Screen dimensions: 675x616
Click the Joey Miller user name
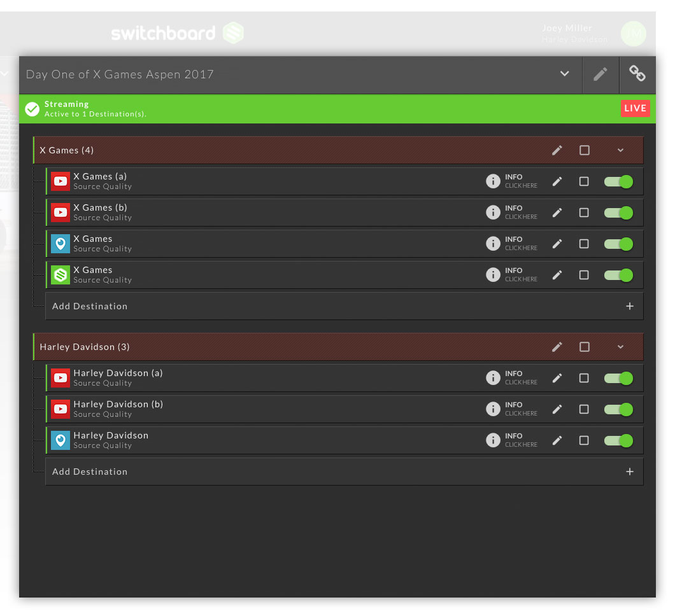[567, 28]
